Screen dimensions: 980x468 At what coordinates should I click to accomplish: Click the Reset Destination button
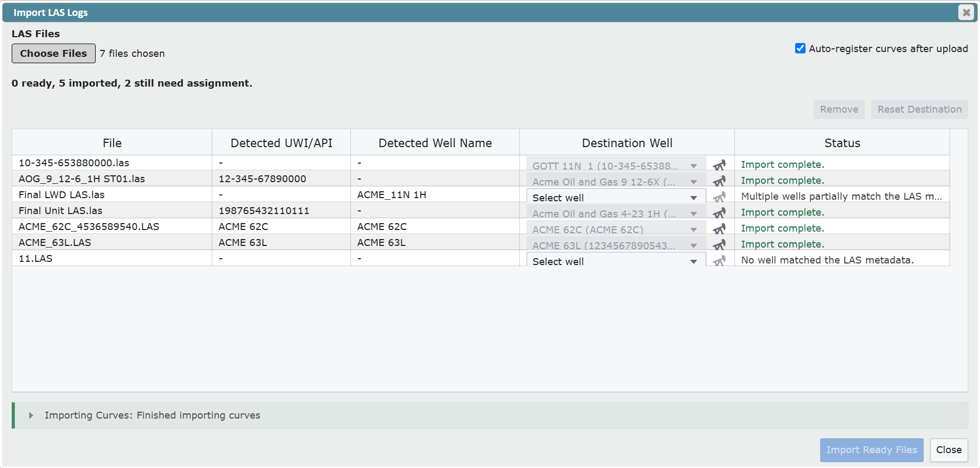(x=919, y=109)
